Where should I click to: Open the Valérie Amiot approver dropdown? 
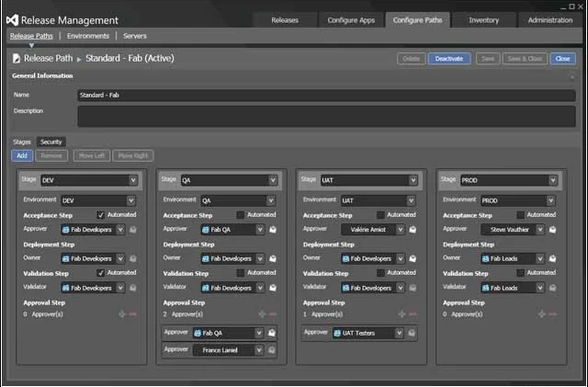click(x=401, y=229)
